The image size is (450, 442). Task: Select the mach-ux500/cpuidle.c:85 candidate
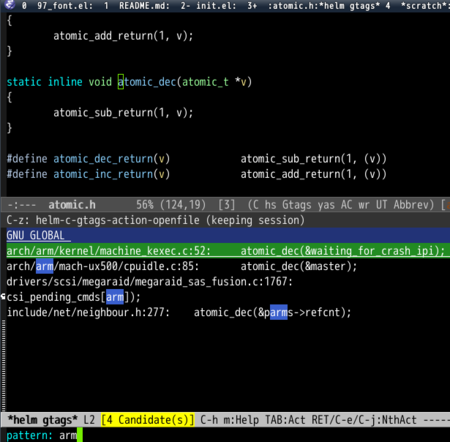[182, 266]
